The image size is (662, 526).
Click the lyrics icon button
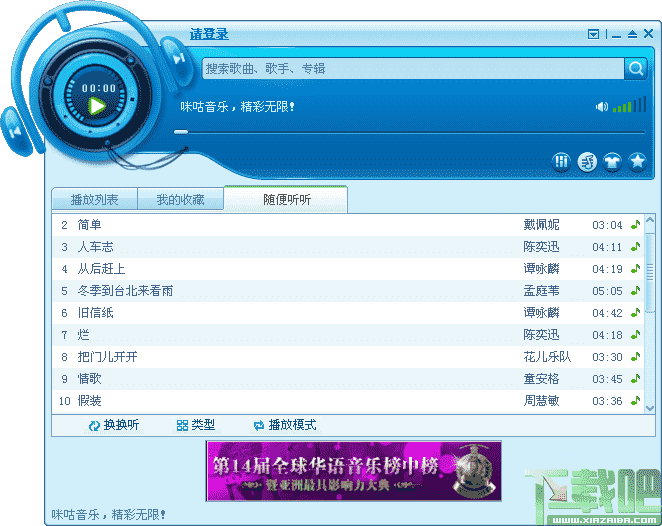(587, 161)
